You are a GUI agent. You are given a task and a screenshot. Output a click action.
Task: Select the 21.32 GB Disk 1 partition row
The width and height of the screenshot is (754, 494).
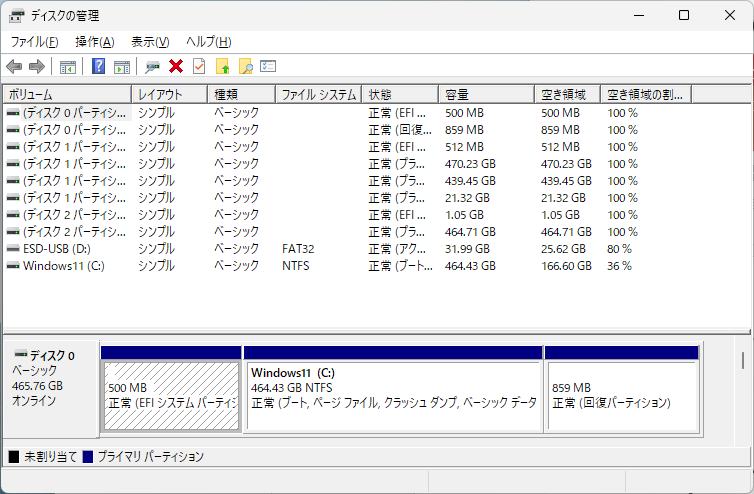click(348, 198)
